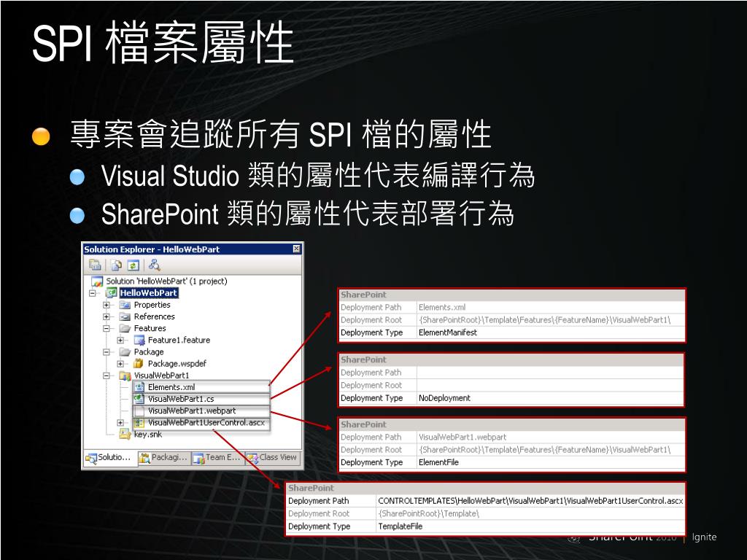Select the Feature1.feature file name
The height and width of the screenshot is (560, 747).
(179, 340)
